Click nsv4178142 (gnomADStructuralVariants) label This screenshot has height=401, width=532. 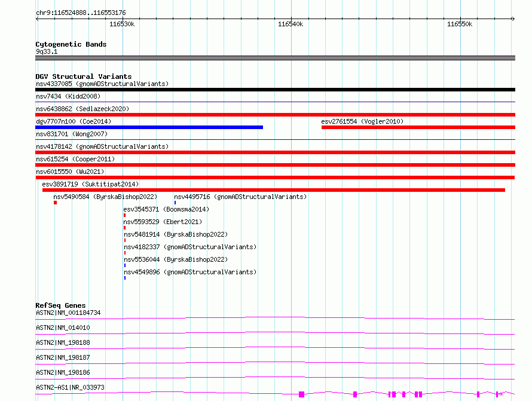102,146
